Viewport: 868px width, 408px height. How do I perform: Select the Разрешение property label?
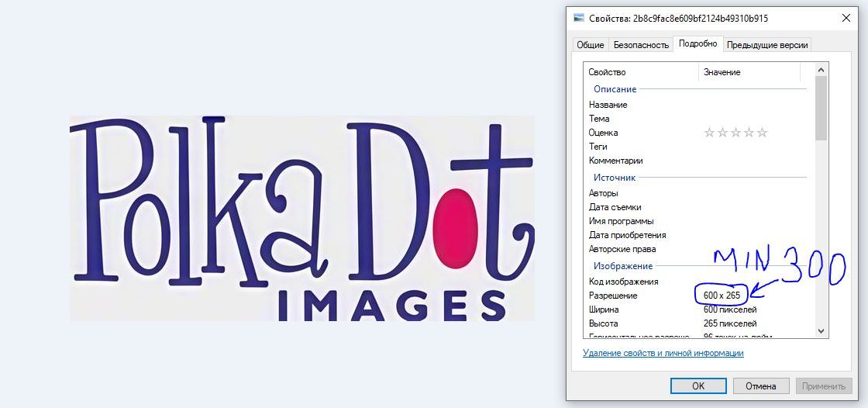coord(613,296)
